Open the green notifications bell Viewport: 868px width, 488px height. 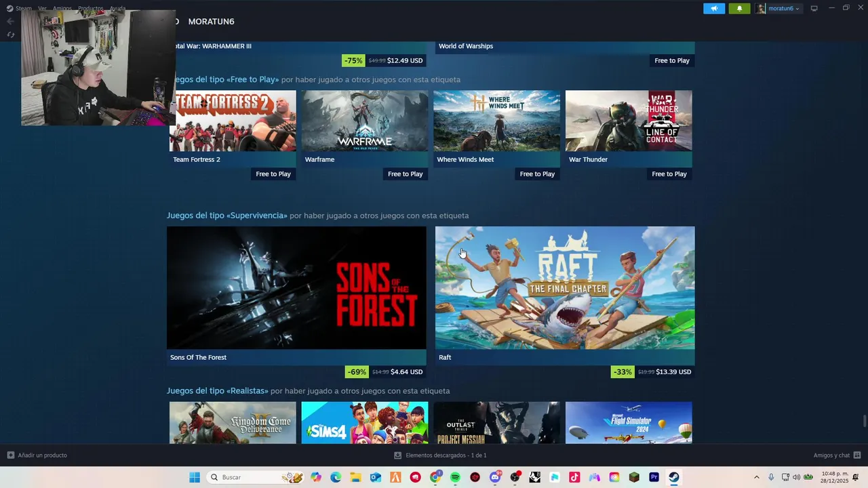point(739,8)
